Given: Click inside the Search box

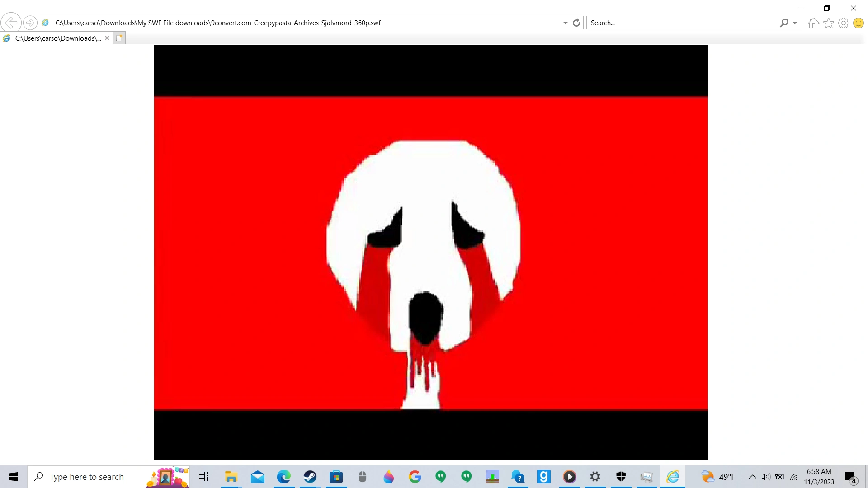Looking at the screenshot, I should tap(678, 23).
